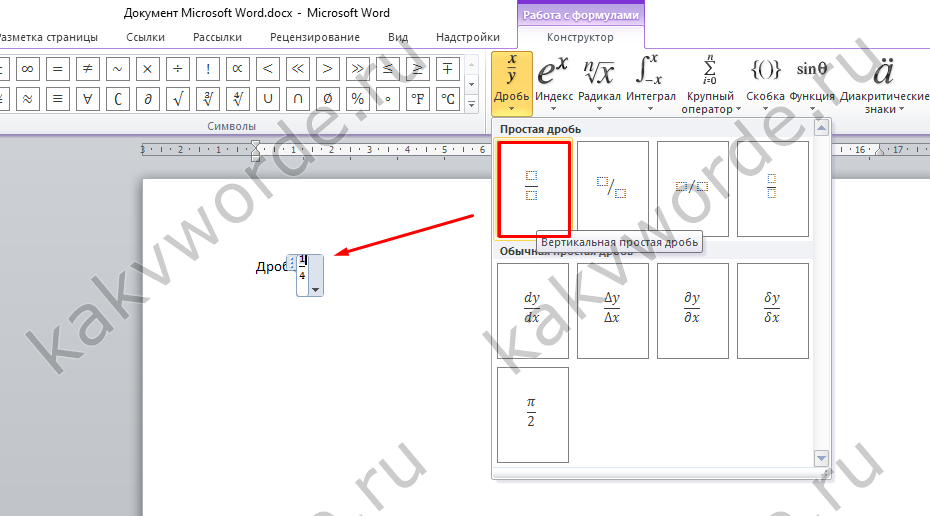This screenshot has width=930, height=516.
Task: Open the Крупный оператор menu
Action: [x=710, y=83]
